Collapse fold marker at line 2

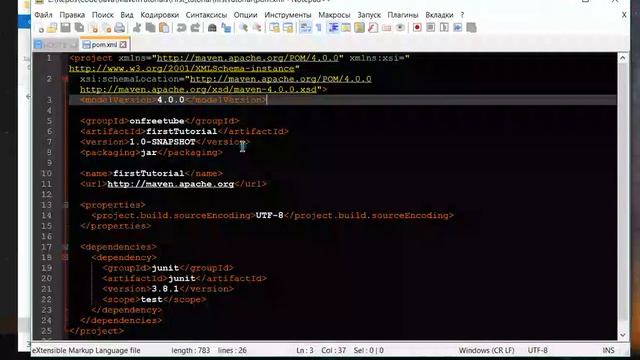[66, 78]
